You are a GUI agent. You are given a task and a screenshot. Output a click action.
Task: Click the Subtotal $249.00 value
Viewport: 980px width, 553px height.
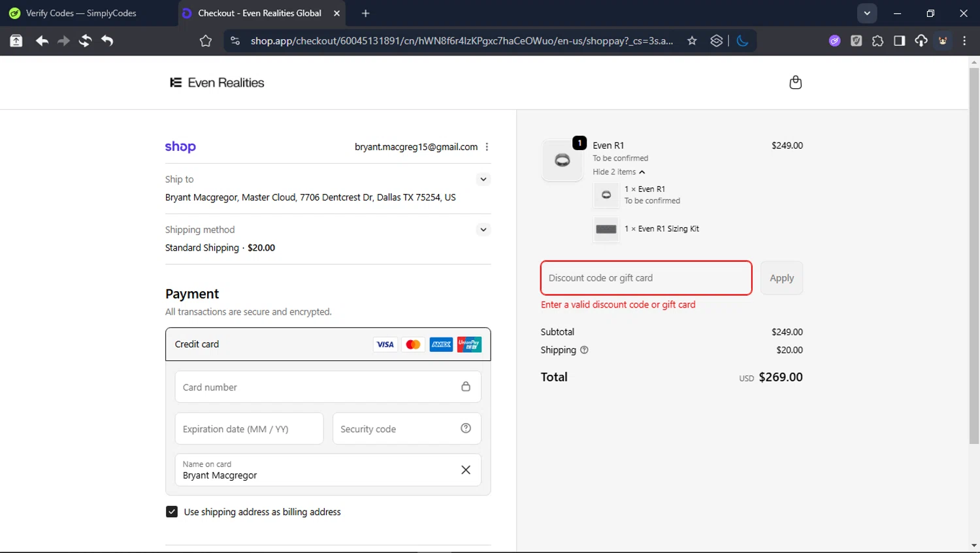787,332
